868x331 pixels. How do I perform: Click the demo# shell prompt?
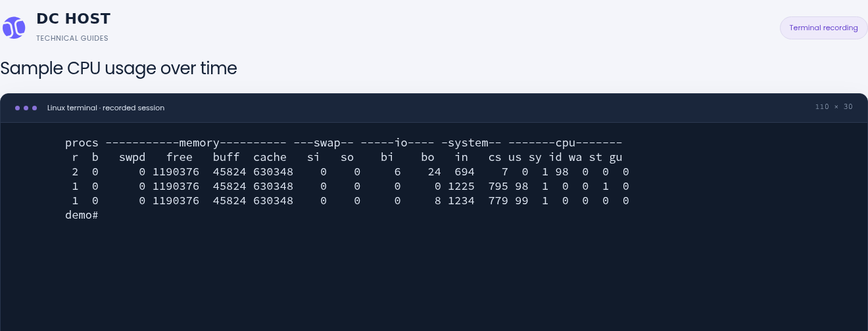pyautogui.click(x=82, y=215)
